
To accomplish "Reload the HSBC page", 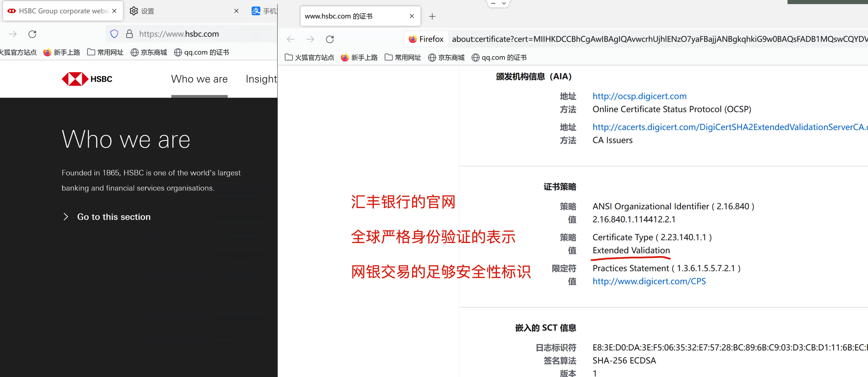I will (32, 34).
